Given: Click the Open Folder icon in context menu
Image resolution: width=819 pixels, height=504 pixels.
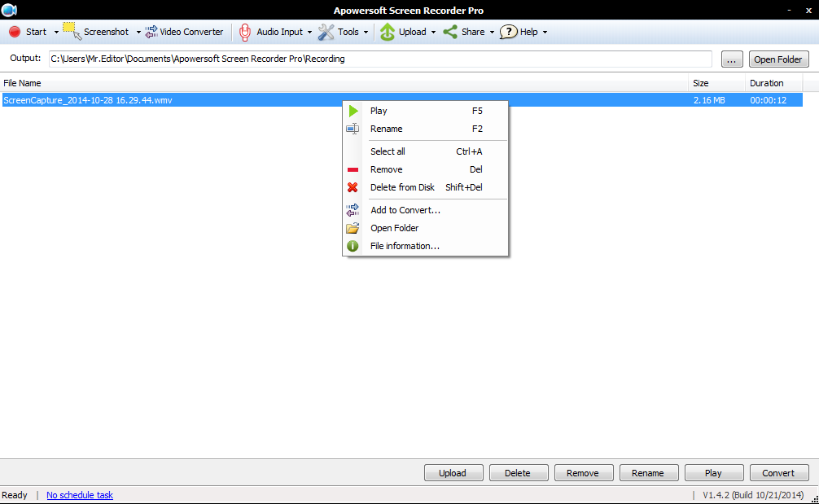Looking at the screenshot, I should [353, 228].
